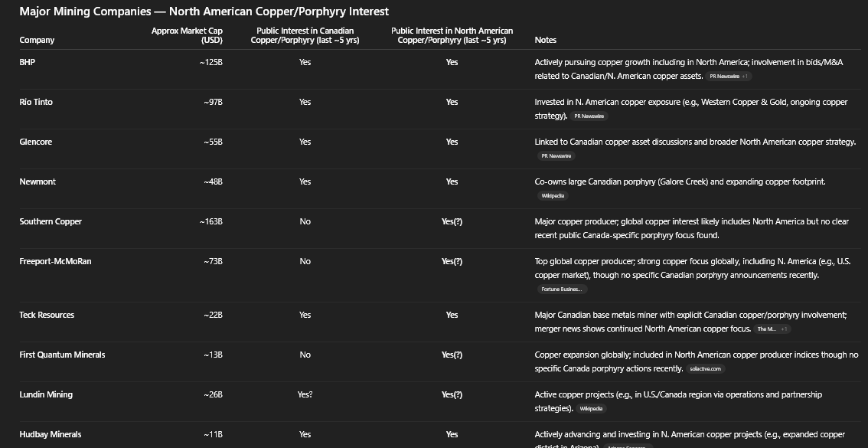
Task: Click the Public Interest in Canadian Copper/Porphyry header
Action: [305, 35]
